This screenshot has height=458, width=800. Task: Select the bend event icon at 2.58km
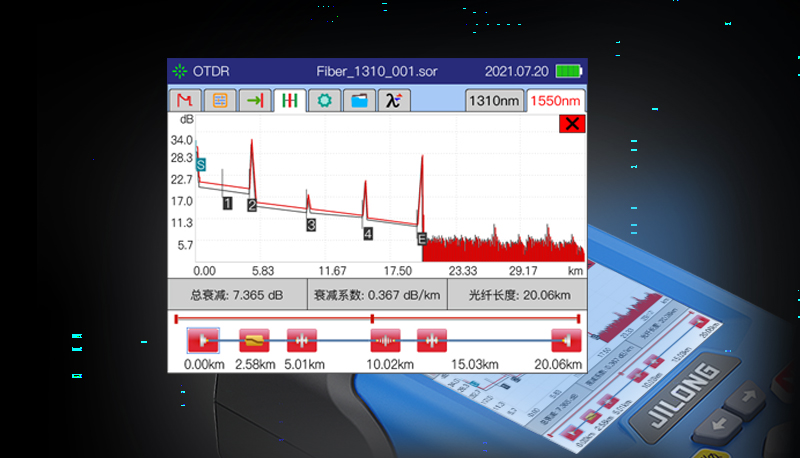coord(254,340)
